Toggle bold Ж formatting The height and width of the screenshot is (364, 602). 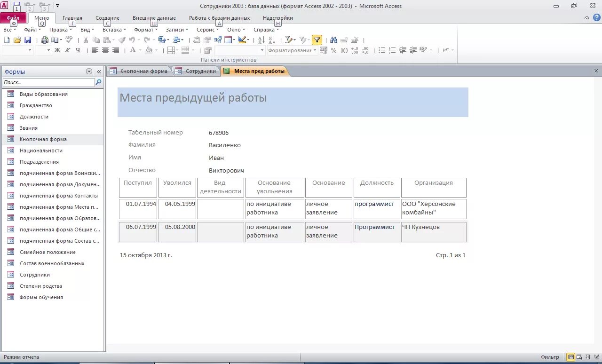[x=57, y=50]
